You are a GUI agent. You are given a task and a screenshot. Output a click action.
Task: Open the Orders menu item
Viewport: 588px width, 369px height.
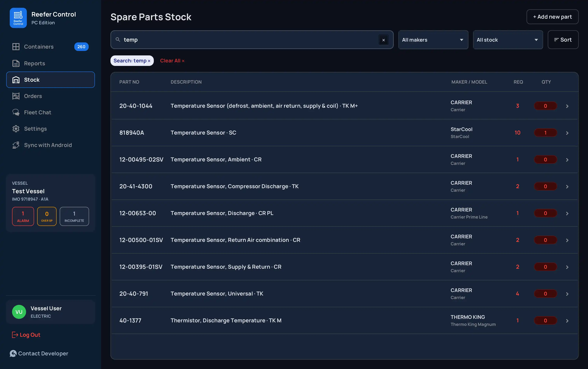point(51,96)
